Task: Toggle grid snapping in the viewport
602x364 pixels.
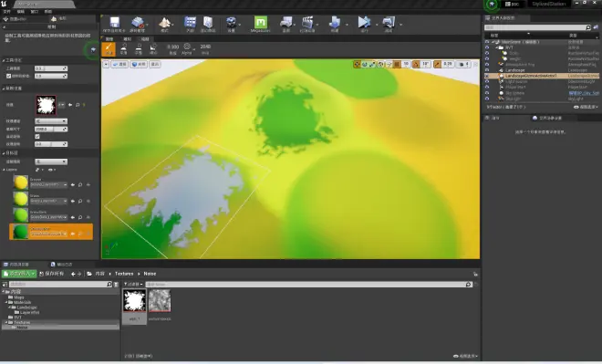Action: tap(398, 64)
